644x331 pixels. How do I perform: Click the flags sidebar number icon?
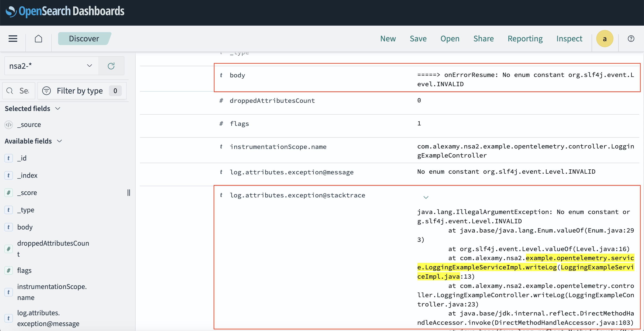pos(9,270)
